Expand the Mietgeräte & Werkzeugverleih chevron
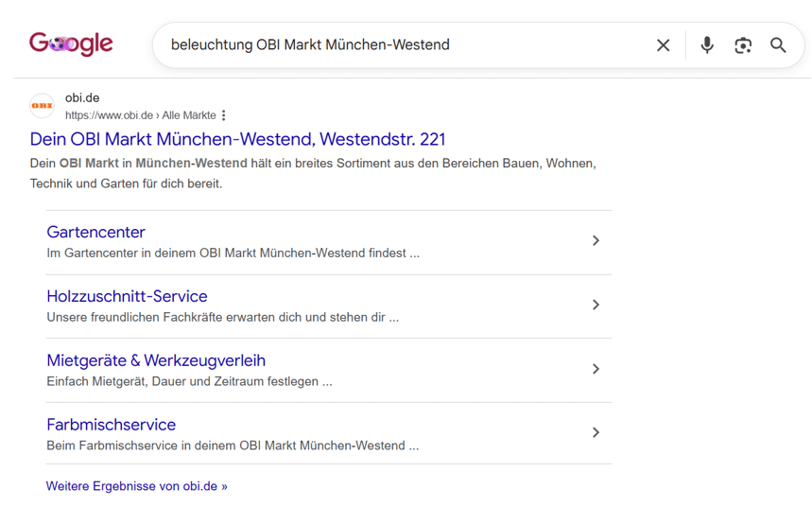812x507 pixels. [596, 369]
